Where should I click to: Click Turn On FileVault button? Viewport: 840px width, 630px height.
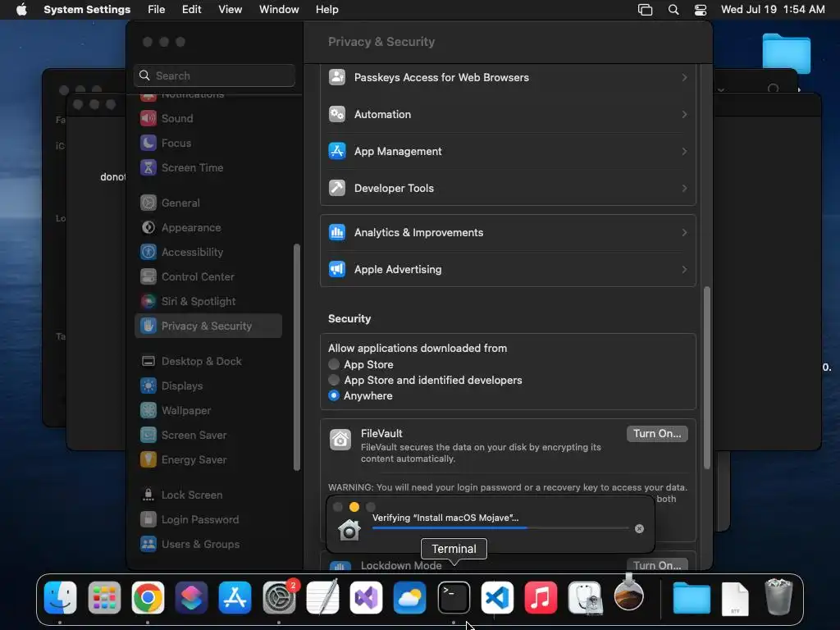pos(657,433)
